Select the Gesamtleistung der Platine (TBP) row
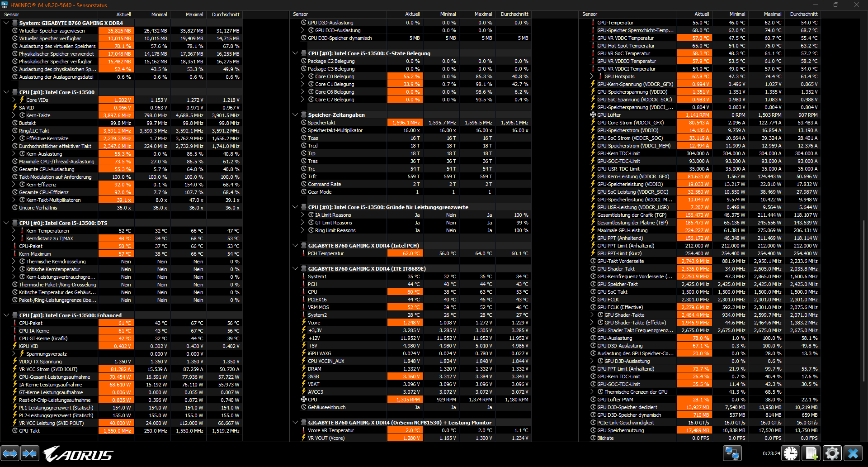Viewport: 868px width, 467px height. [x=700, y=223]
